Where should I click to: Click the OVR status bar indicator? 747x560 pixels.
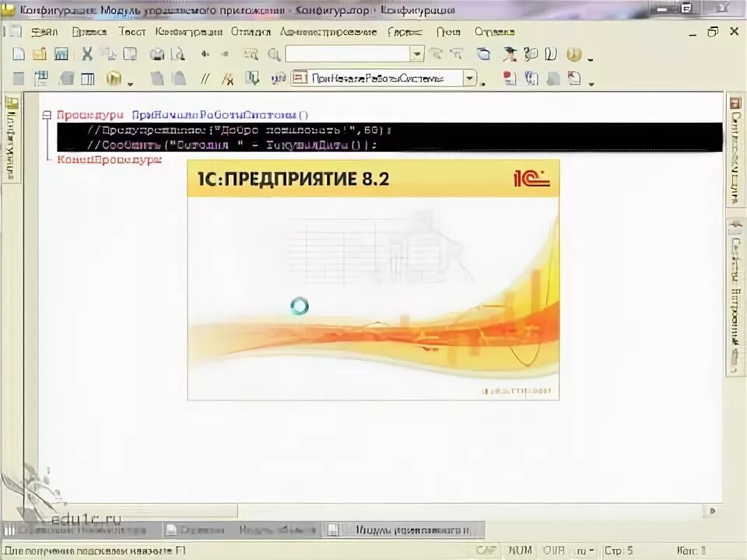click(x=553, y=551)
